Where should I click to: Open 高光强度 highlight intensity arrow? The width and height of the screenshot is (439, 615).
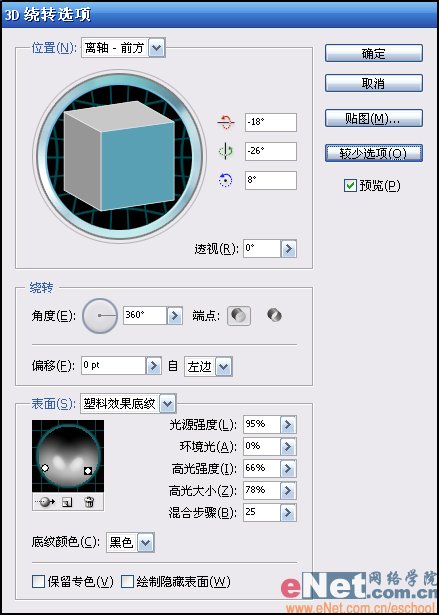pyautogui.click(x=288, y=468)
